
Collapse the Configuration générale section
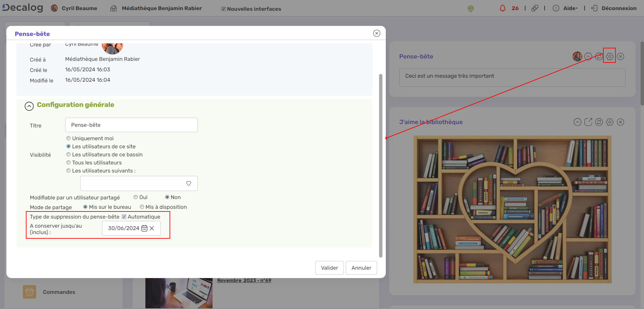point(29,106)
